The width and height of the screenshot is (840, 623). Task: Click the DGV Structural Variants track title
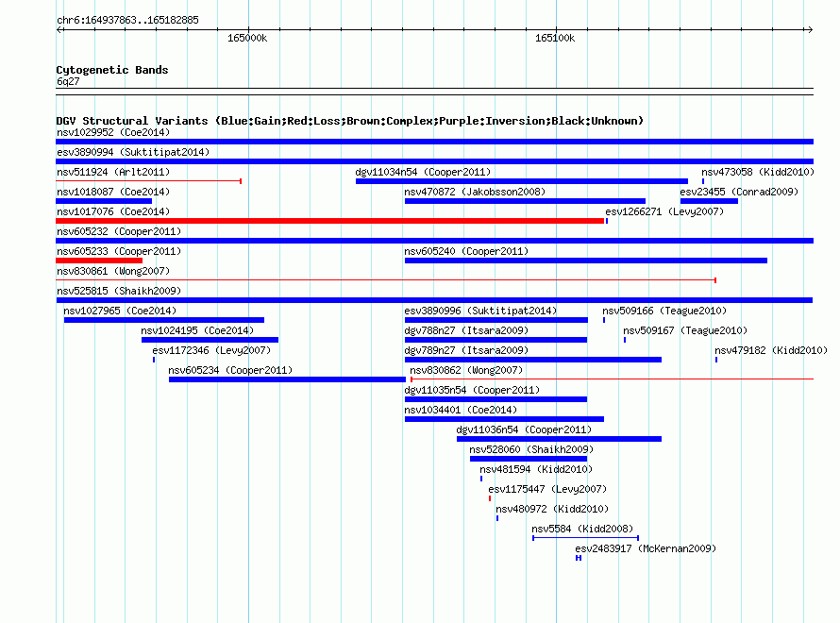pos(350,121)
